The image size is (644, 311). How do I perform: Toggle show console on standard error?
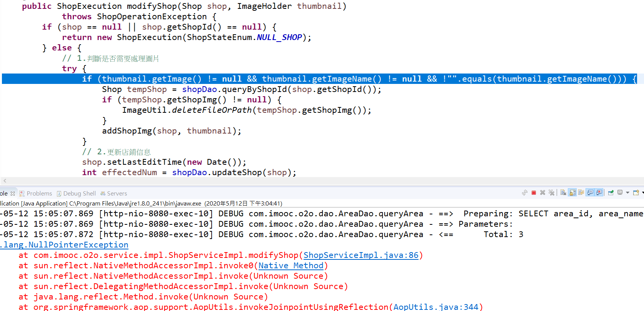coord(599,192)
